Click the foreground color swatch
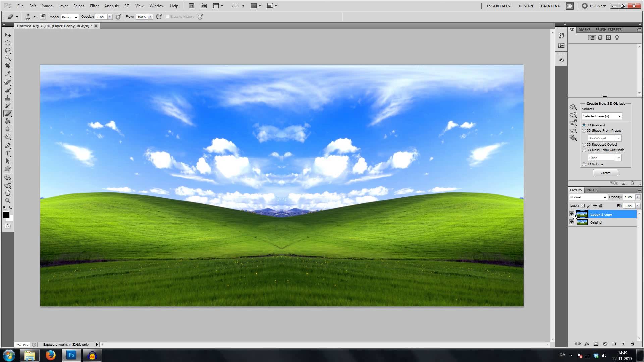 pos(6,215)
